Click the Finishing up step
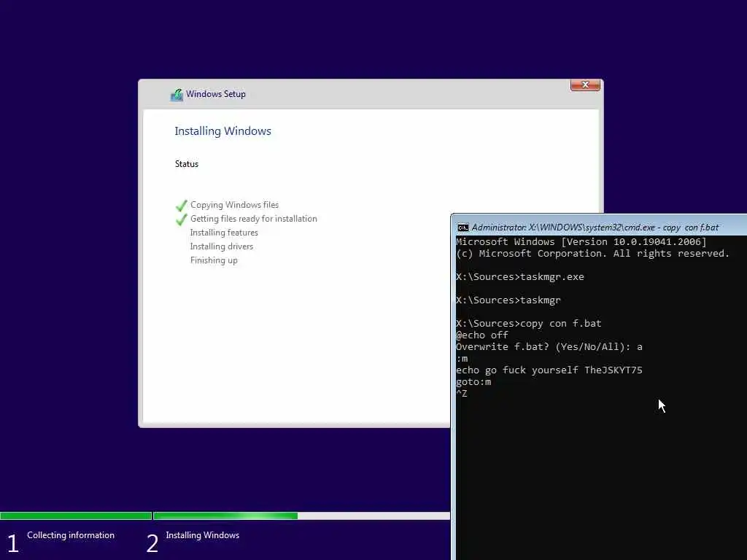Image resolution: width=747 pixels, height=560 pixels. click(214, 260)
